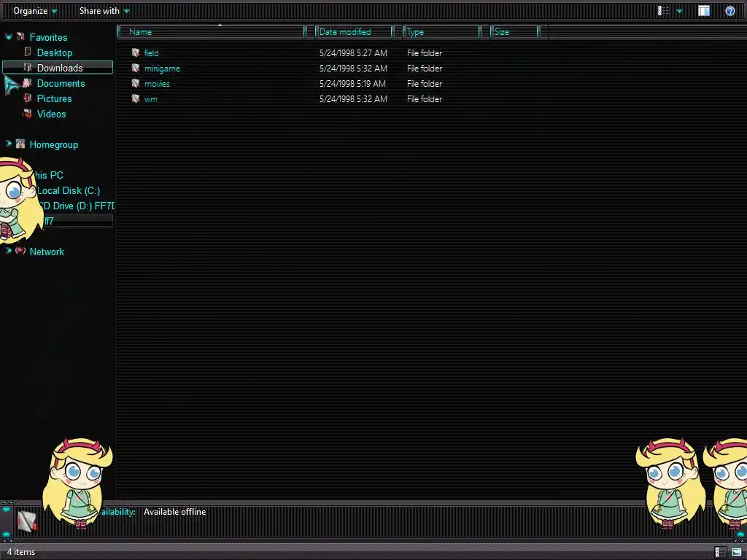This screenshot has width=747, height=560.
Task: Open the Organize menu
Action: coord(35,10)
